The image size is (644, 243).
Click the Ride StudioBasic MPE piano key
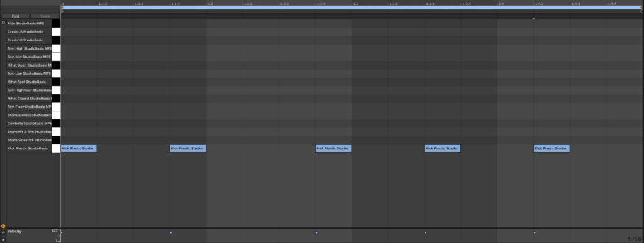click(x=56, y=23)
